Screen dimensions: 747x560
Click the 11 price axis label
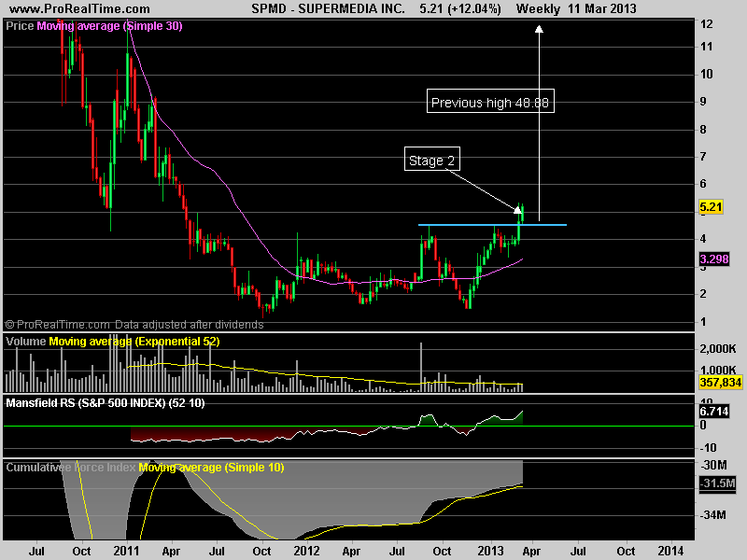[707, 46]
